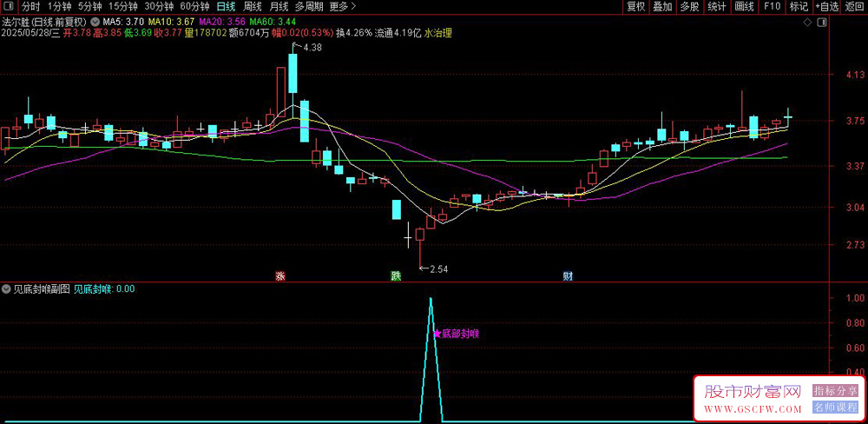
Task: Click the MA60: 3.44 indicator label
Action: click(273, 23)
